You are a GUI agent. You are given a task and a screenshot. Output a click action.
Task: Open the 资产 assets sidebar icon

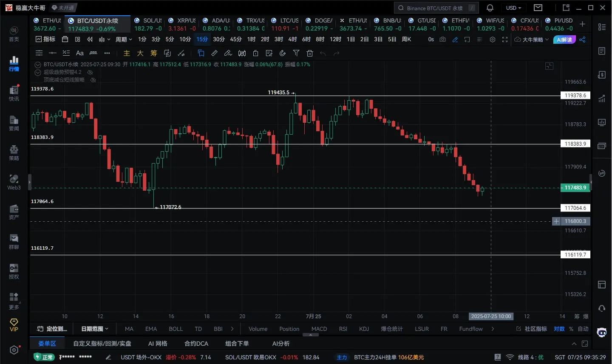14,212
